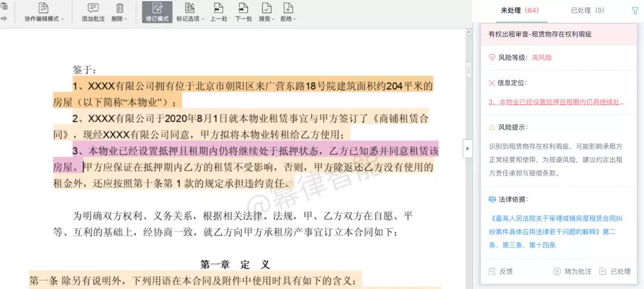Screen dimensions: 644x289
Task: Click the 风险提示 description paragraph
Action: (555, 159)
